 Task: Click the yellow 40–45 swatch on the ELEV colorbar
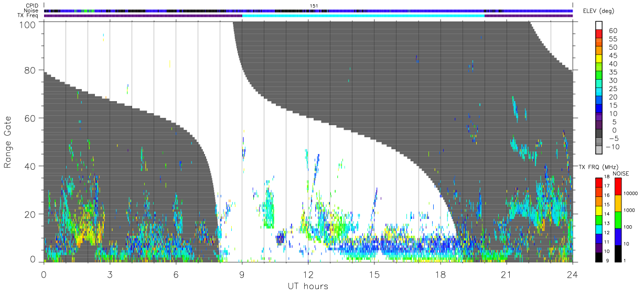[x=598, y=59]
